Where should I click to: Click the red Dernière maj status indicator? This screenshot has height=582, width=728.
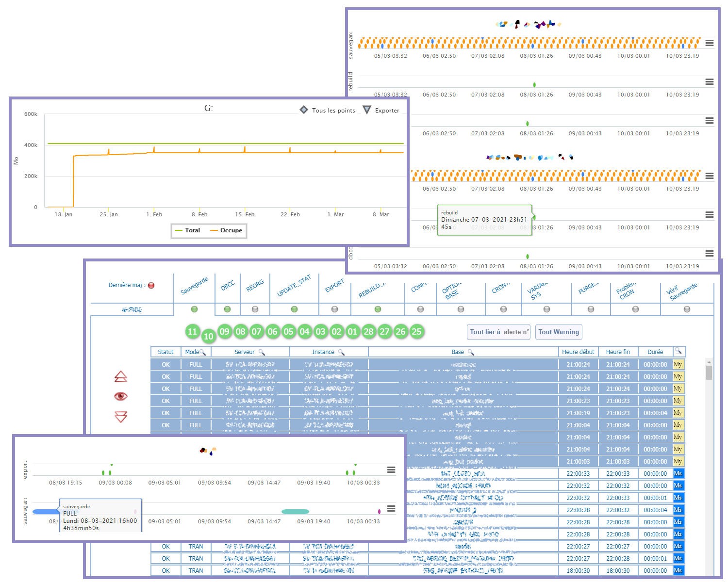pos(151,285)
